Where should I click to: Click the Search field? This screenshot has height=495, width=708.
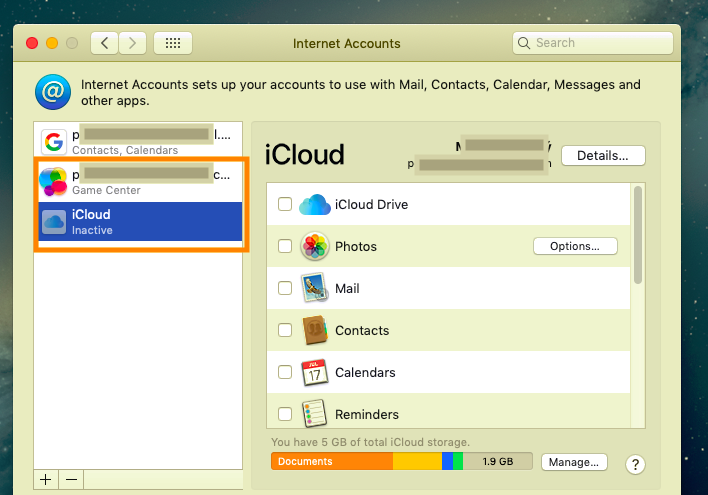593,43
